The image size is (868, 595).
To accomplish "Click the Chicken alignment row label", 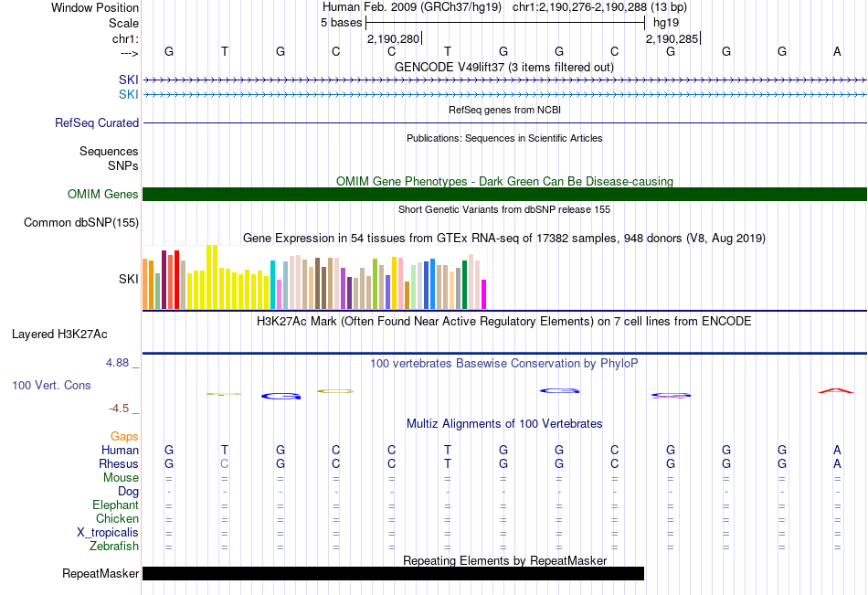I will tap(117, 518).
